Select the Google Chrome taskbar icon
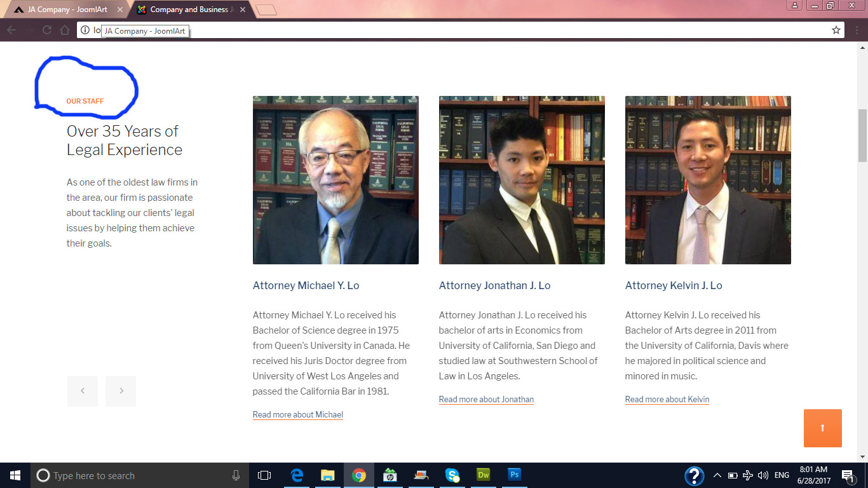868x488 pixels. click(359, 475)
